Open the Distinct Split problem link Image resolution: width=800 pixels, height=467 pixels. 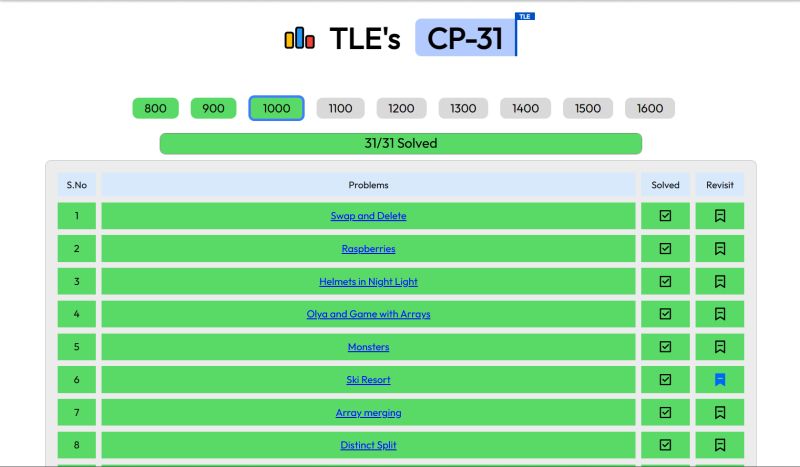pos(368,445)
